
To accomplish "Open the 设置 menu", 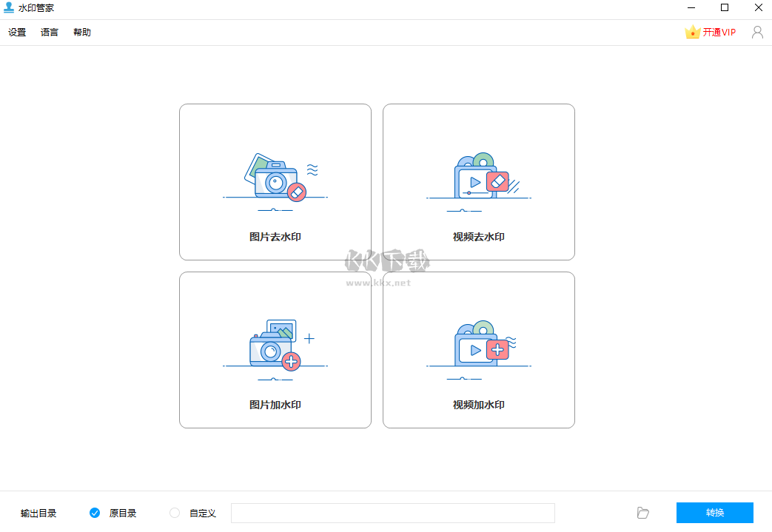I will (17, 32).
